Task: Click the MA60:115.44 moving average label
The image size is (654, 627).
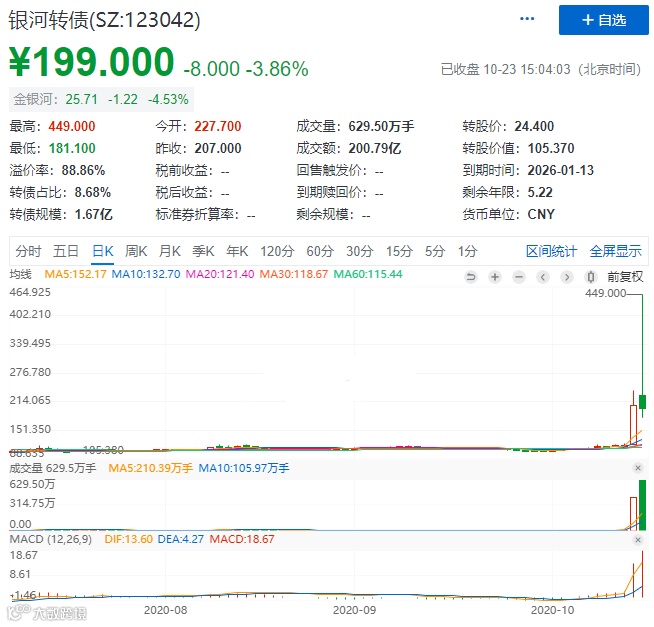Action: [x=368, y=274]
